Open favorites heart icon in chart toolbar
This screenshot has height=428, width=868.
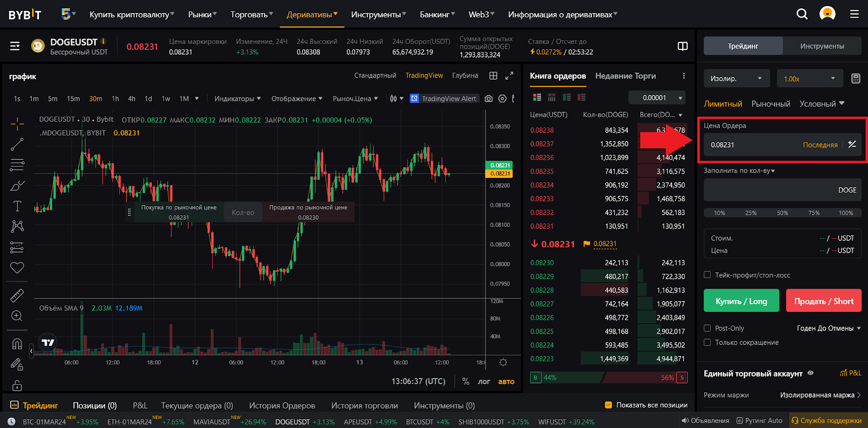(17, 267)
